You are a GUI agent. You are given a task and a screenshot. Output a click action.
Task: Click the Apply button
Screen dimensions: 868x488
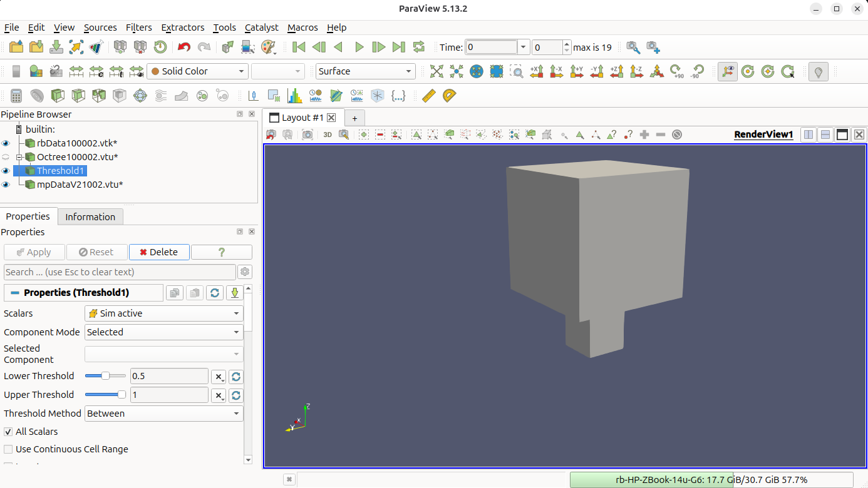[x=34, y=252]
